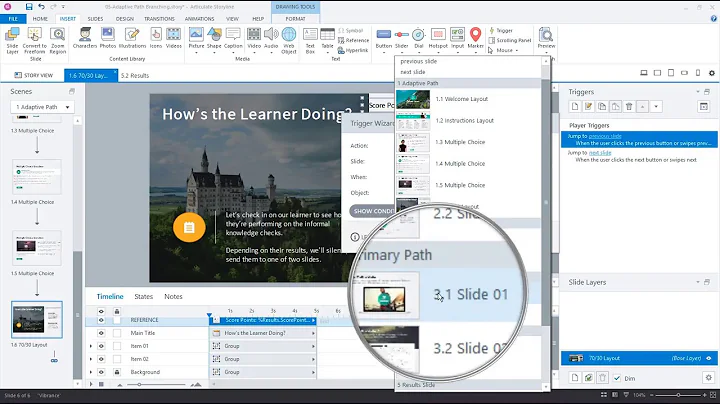This screenshot has width=720, height=404.
Task: Open Manage project variables icon
Action: tap(703, 107)
